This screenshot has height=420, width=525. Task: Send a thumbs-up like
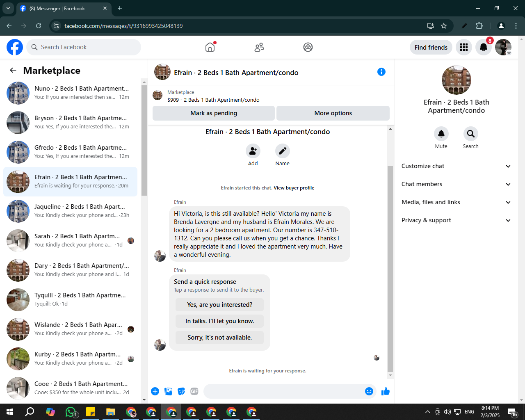(386, 391)
